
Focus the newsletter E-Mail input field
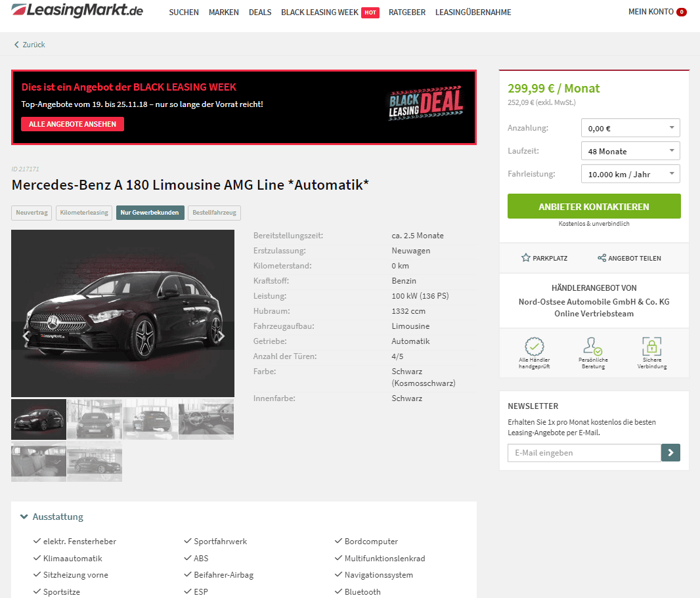pos(584,452)
